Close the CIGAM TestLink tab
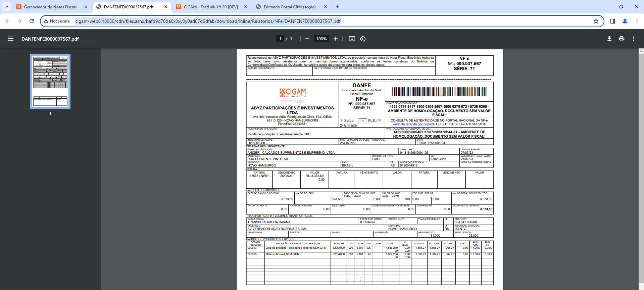Viewport: 644px width, 290px height. pyautogui.click(x=246, y=7)
